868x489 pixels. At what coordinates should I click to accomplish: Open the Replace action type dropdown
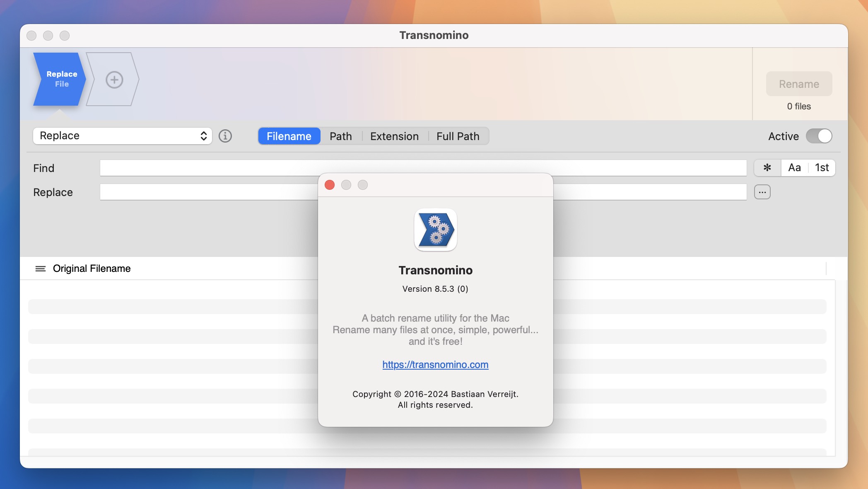(x=123, y=136)
